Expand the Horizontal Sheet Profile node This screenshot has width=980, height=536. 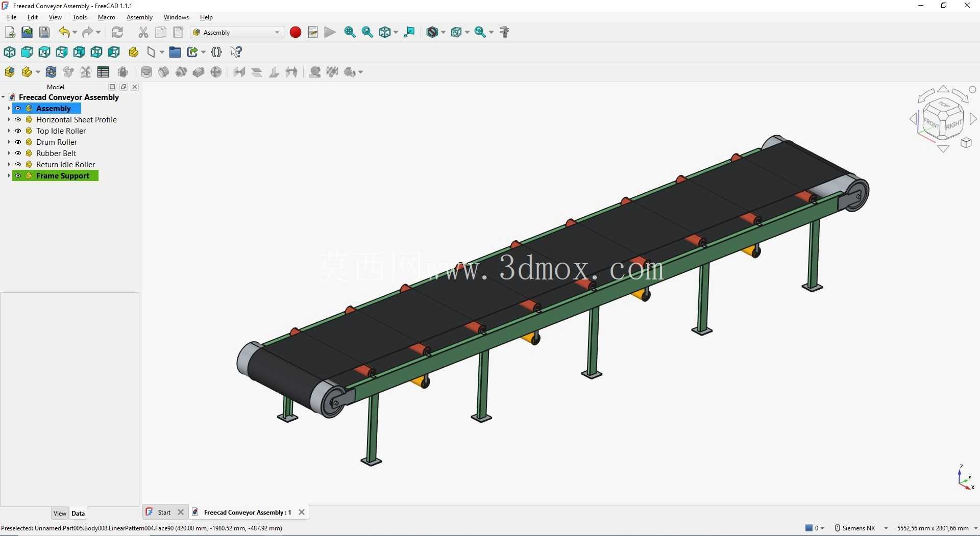[x=9, y=120]
